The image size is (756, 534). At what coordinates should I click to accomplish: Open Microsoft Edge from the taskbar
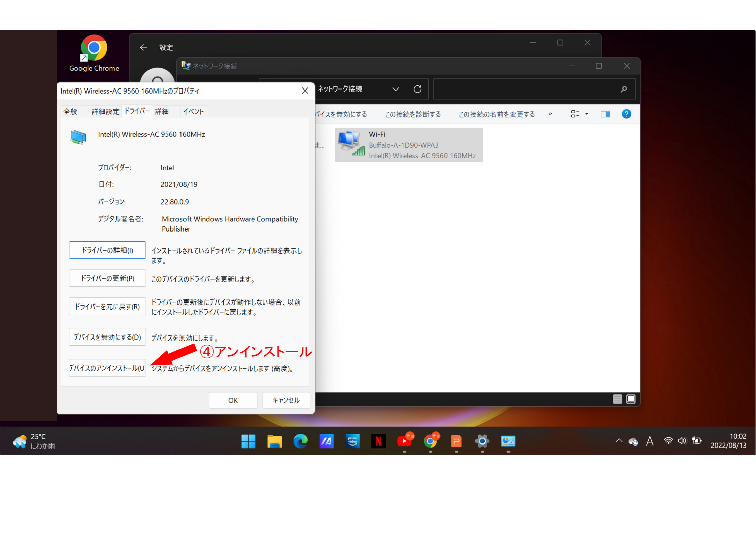pyautogui.click(x=300, y=441)
